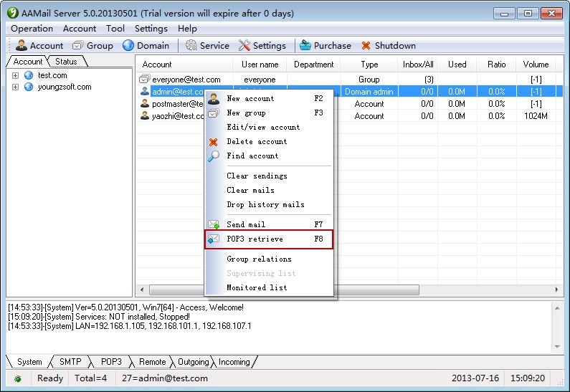This screenshot has width=570, height=392.
Task: Choose Drop history mails menu entry
Action: coord(269,204)
